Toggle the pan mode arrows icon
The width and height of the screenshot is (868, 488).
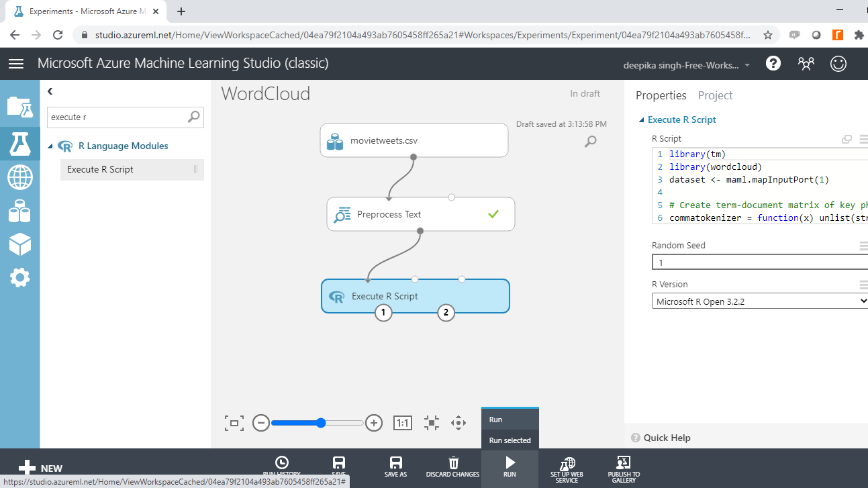[459, 423]
